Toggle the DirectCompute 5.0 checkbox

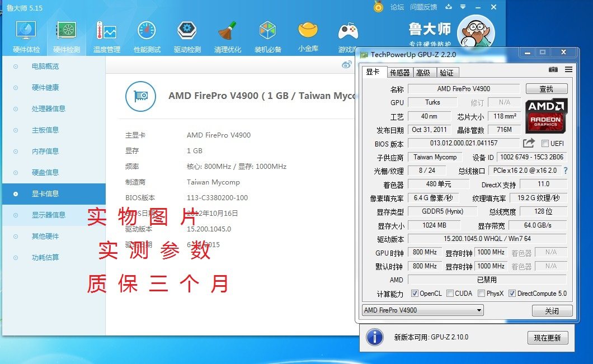[512, 294]
